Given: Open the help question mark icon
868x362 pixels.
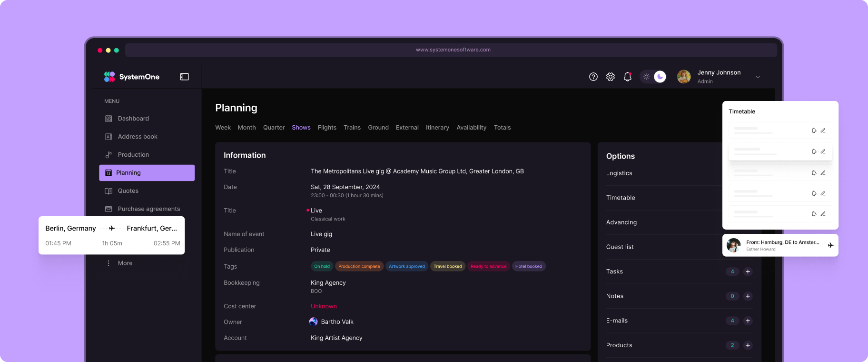Looking at the screenshot, I should click(593, 77).
